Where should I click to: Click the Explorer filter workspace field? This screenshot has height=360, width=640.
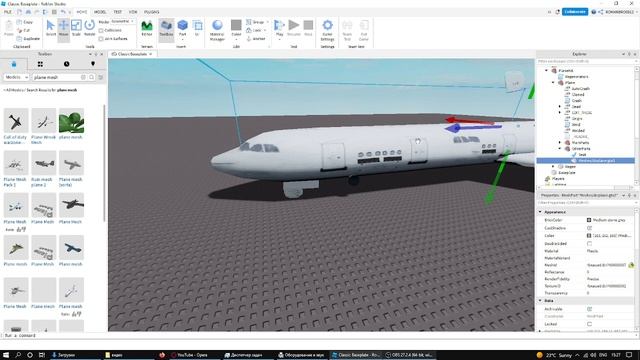point(585,61)
